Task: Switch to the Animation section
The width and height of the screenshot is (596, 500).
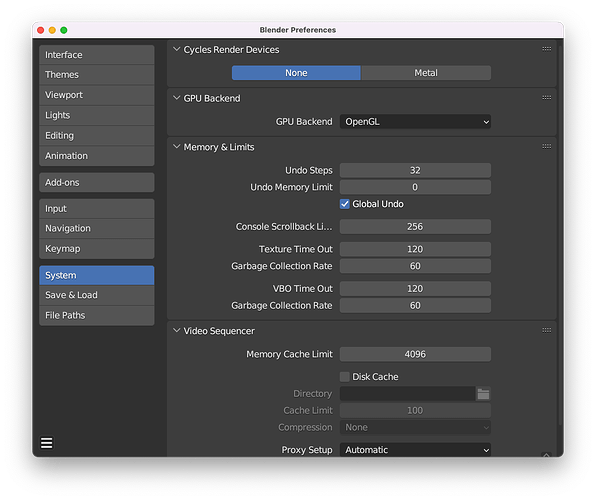Action: 97,156
